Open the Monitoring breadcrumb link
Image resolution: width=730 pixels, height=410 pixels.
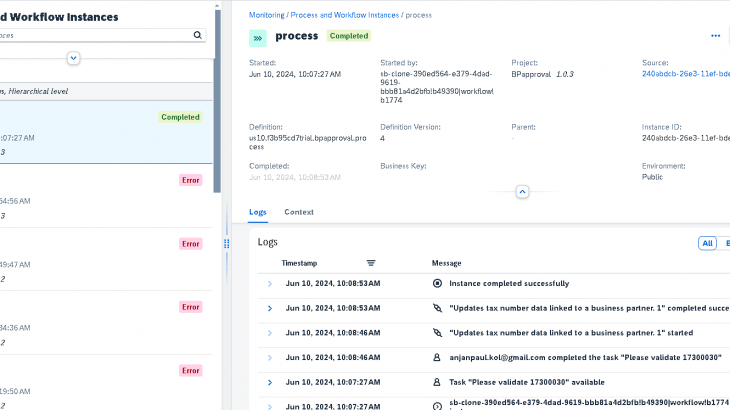266,15
